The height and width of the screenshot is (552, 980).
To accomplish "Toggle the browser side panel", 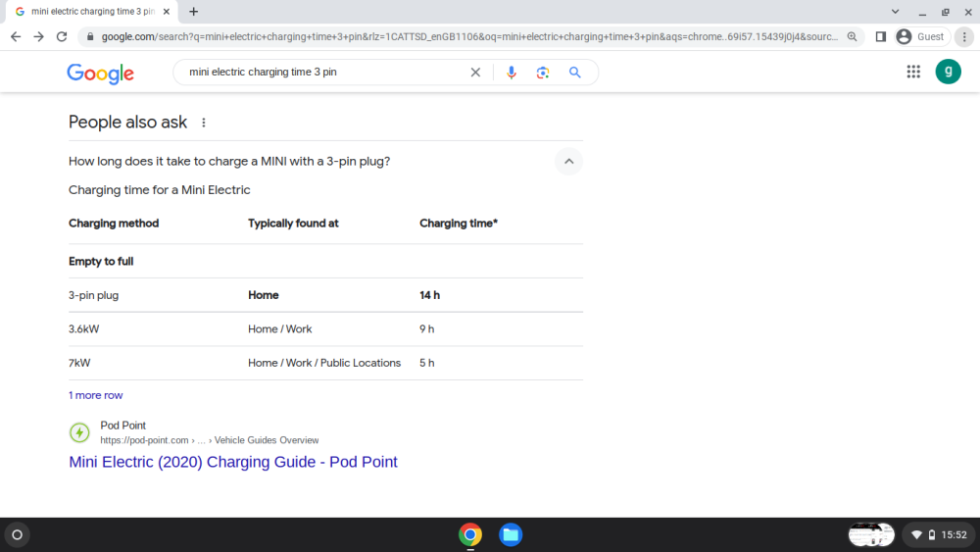I will click(x=881, y=37).
